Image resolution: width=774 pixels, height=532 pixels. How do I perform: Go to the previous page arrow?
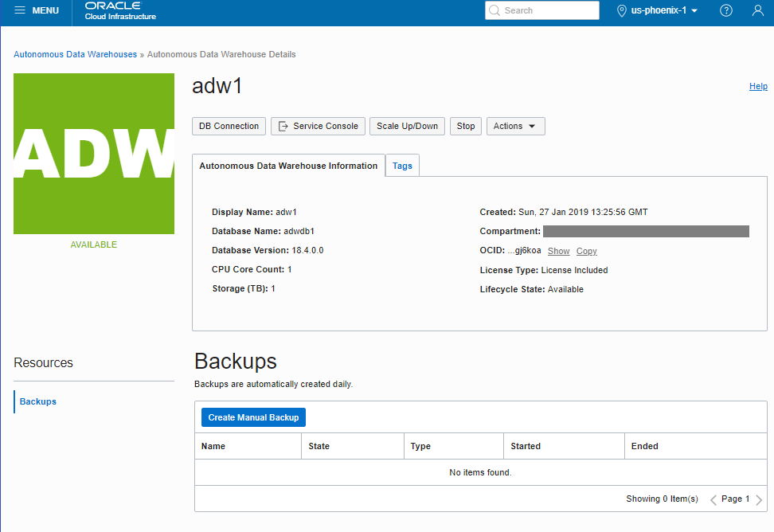point(713,500)
